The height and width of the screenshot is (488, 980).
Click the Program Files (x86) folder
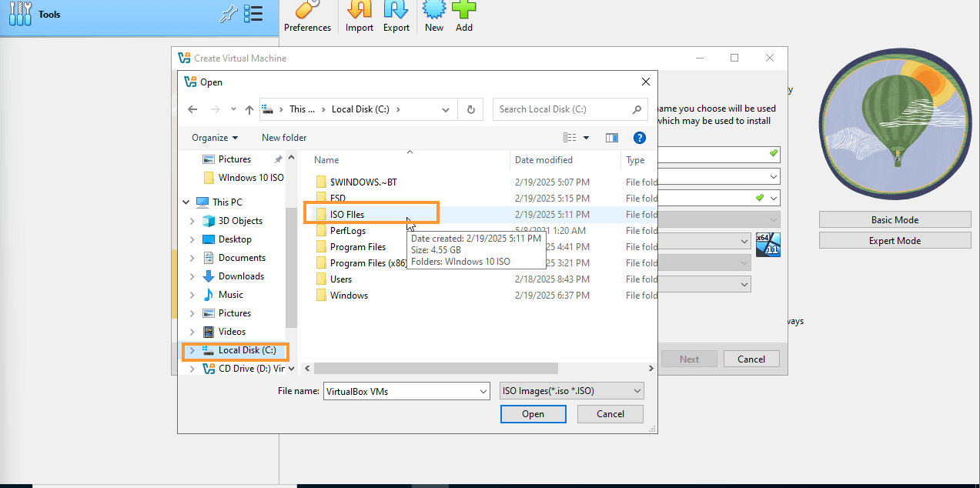click(362, 263)
